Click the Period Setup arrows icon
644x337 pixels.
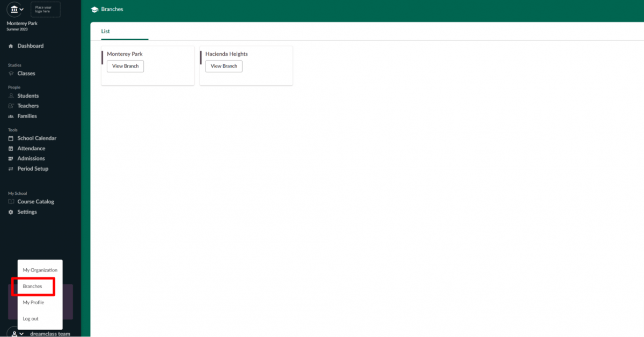(11, 169)
